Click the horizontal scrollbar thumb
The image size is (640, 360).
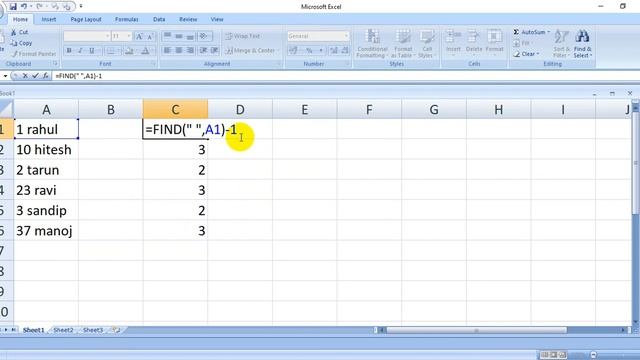[476, 330]
